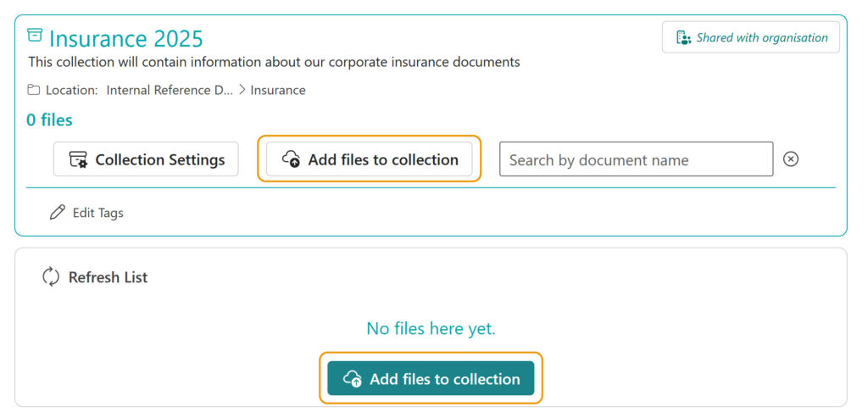Open the Edit Tags option
The image size is (868, 418).
pos(97,213)
